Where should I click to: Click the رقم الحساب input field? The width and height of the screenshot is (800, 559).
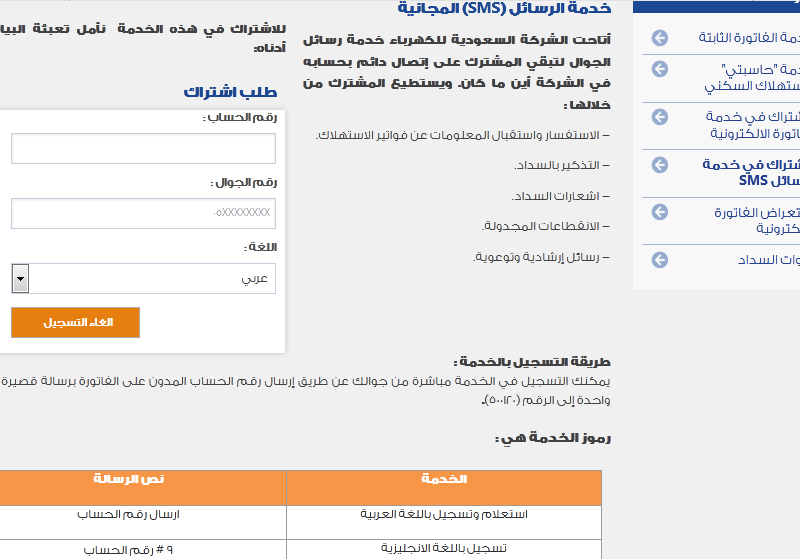[143, 148]
